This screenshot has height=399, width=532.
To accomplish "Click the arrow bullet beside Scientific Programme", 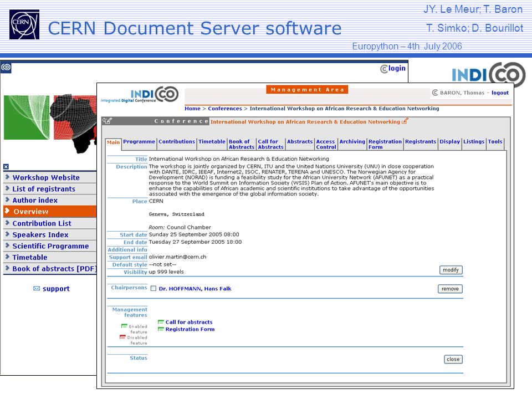I will pyautogui.click(x=7, y=245).
